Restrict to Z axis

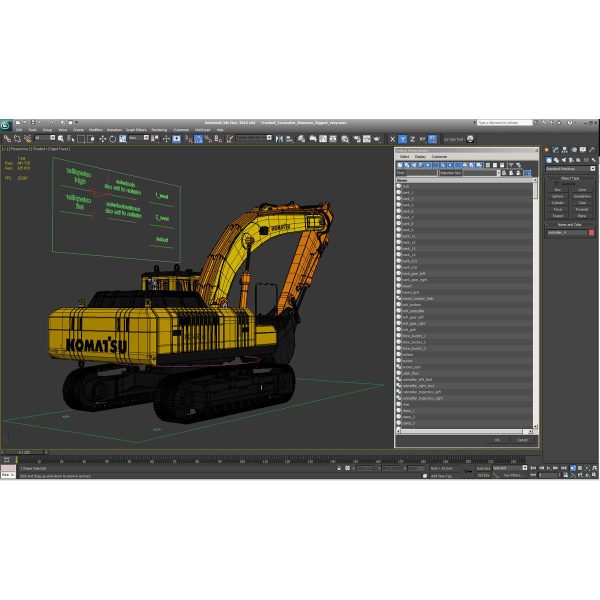pos(412,139)
